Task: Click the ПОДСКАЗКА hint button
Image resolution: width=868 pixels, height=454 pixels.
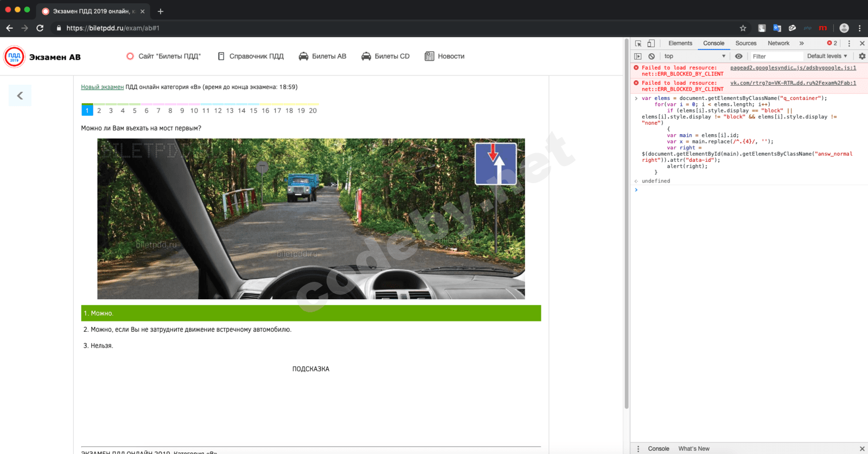Action: [311, 369]
